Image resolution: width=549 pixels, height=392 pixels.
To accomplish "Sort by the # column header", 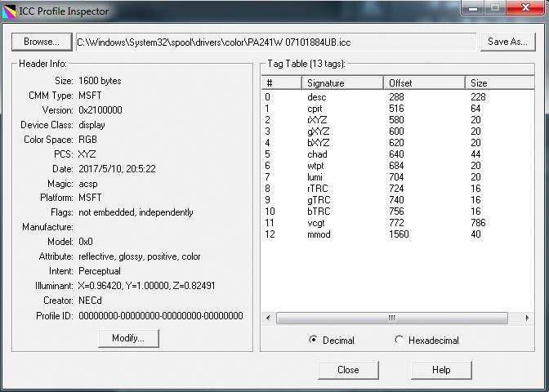I will [282, 83].
